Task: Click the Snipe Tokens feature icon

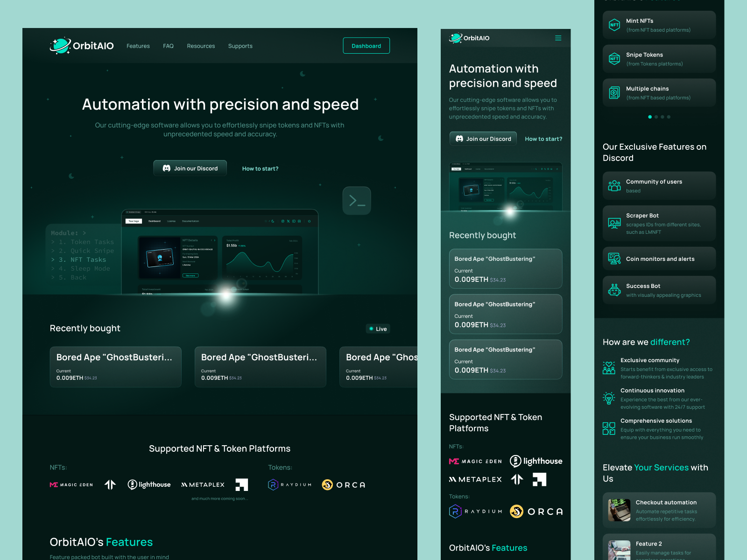Action: [x=614, y=59]
